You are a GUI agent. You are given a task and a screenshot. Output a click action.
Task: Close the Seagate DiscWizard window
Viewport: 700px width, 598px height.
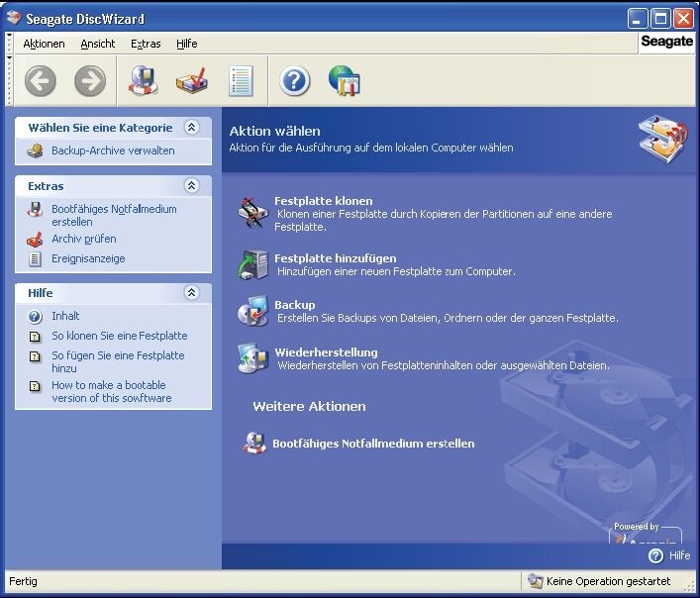(x=683, y=19)
